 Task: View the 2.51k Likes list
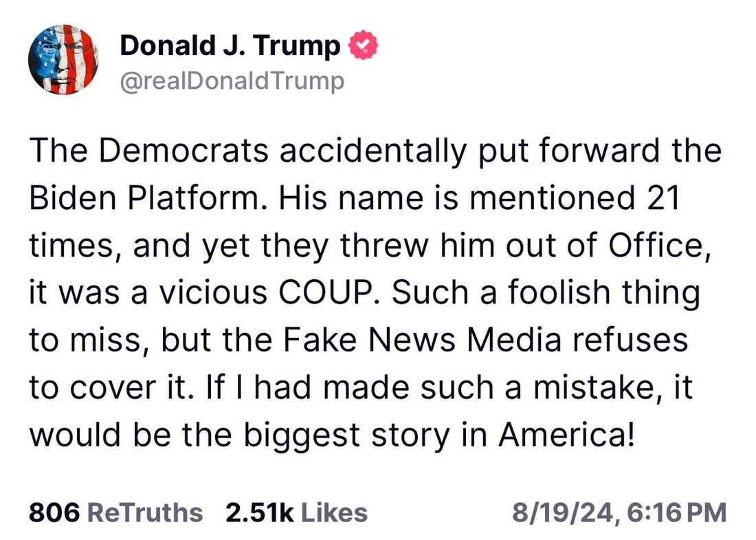pyautogui.click(x=296, y=512)
